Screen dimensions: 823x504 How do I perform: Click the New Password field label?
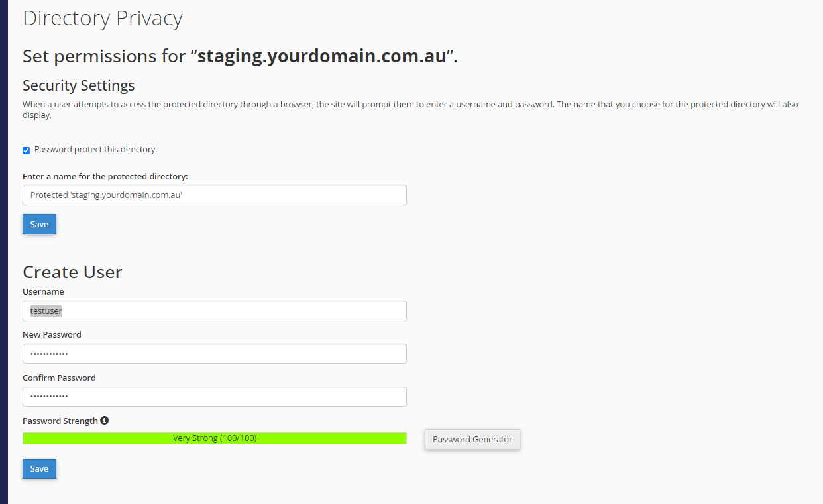[x=52, y=335]
